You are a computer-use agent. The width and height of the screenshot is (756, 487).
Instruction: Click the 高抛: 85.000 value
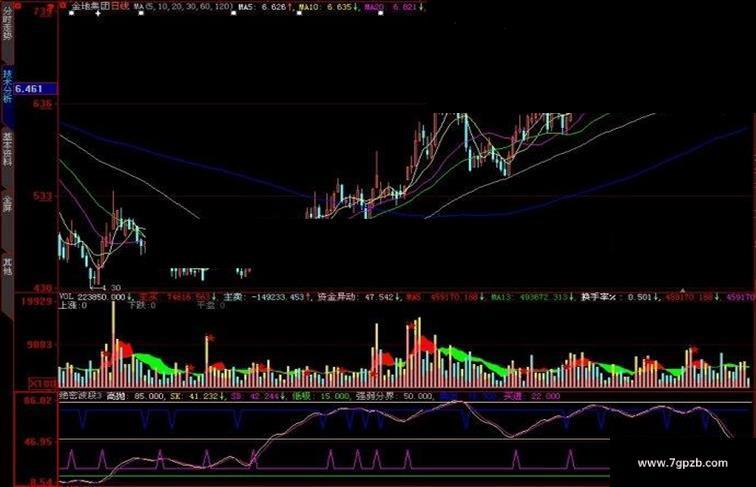135,396
